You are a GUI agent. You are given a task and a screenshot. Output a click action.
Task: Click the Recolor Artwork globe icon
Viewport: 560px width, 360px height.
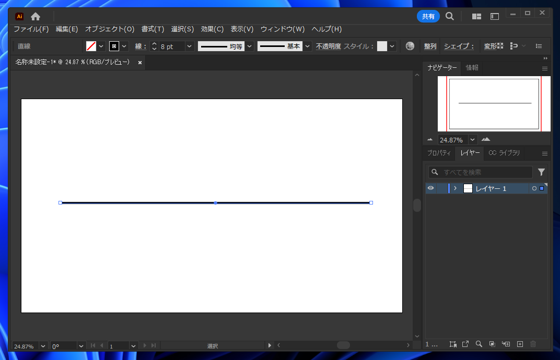pyautogui.click(x=410, y=46)
